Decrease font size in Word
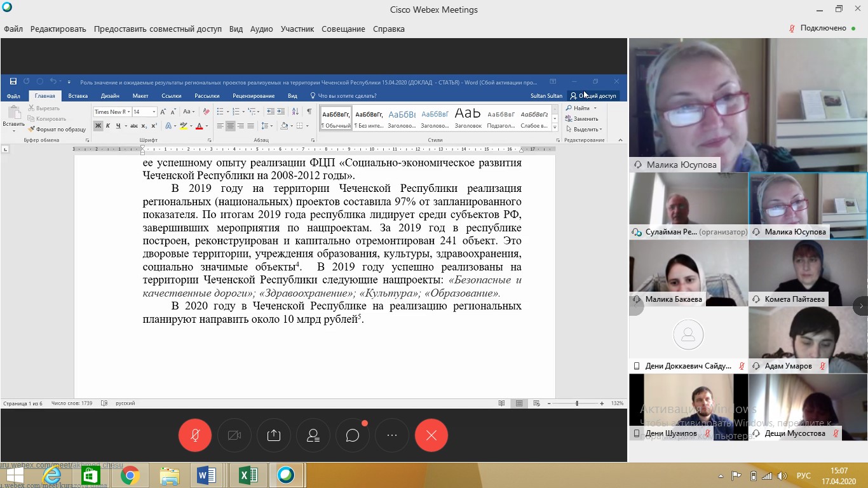868x488 pixels. [173, 112]
